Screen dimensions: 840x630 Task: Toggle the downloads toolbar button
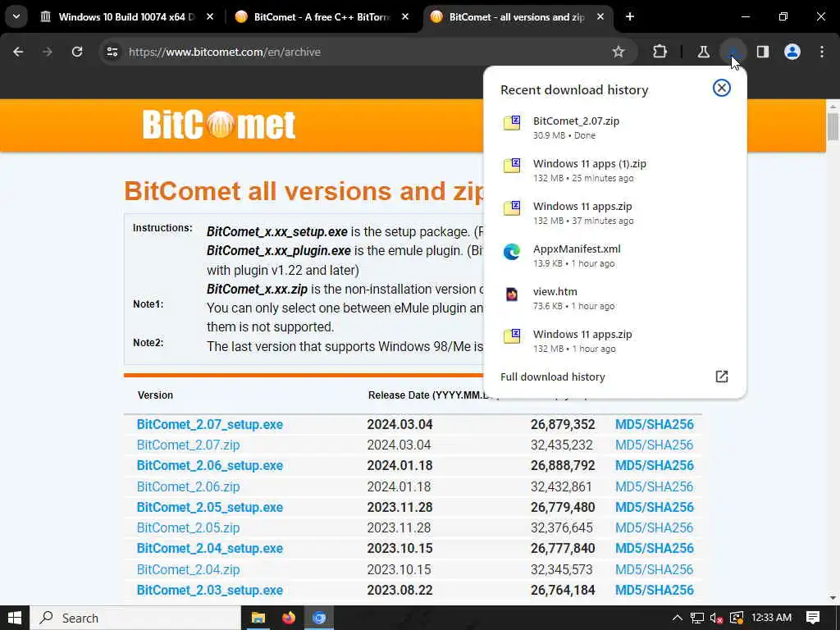[x=733, y=52]
